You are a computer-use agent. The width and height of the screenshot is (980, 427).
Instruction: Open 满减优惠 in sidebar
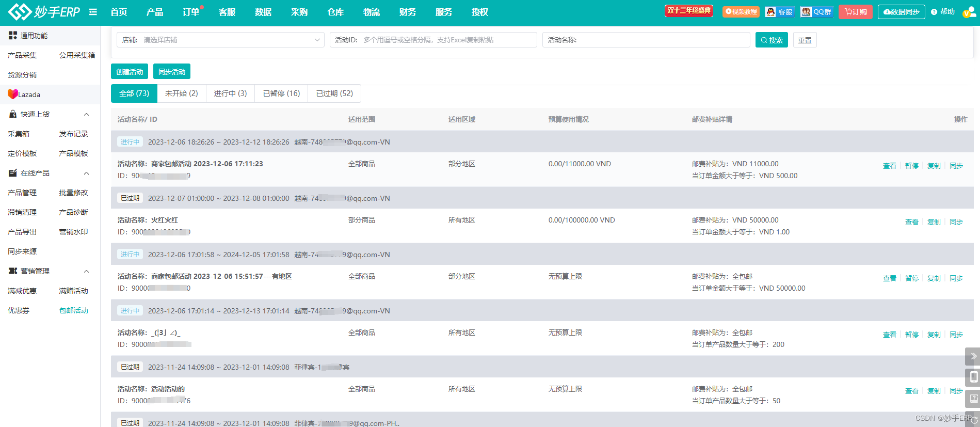22,291
